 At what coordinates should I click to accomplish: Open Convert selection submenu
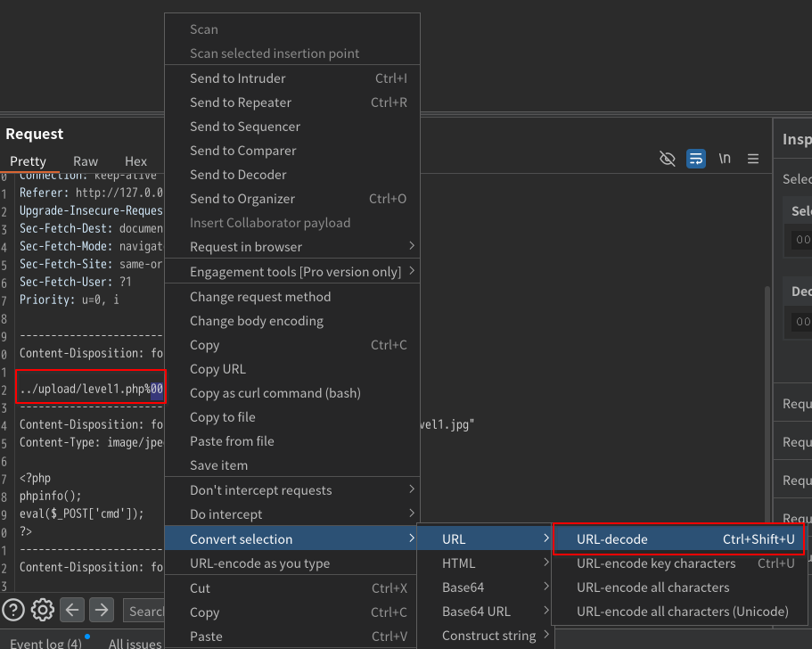tap(292, 539)
